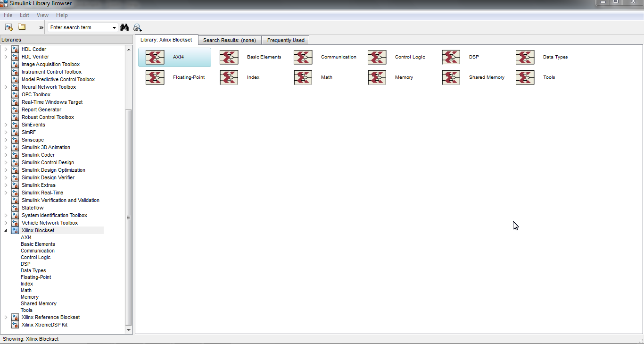
Task: Click the find options magnifier icon
Action: coord(138,27)
